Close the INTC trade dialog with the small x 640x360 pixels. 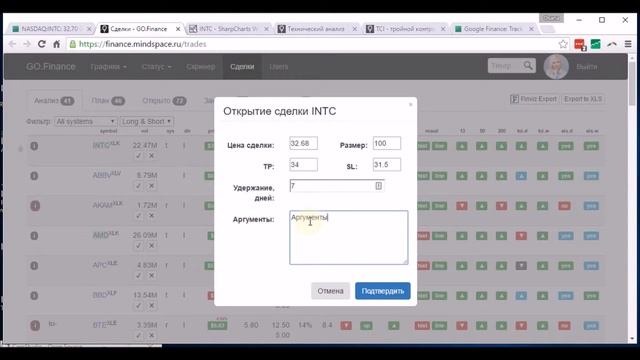[x=411, y=105]
